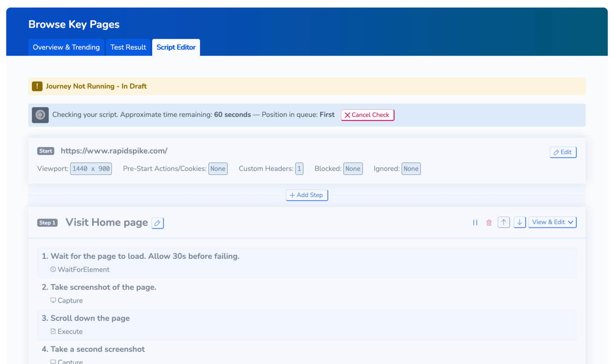This screenshot has width=614, height=364.
Task: Click the Step 1 badge
Action: (47, 223)
